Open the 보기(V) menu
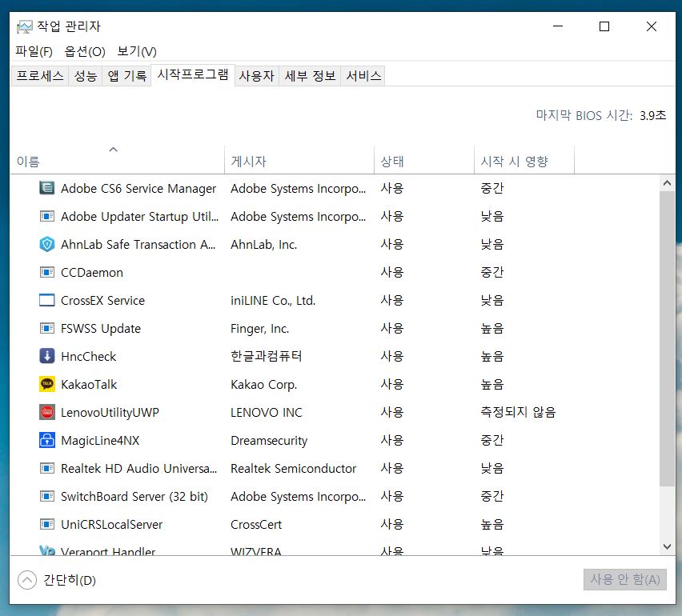Screen dimensions: 682x616 coord(137,51)
